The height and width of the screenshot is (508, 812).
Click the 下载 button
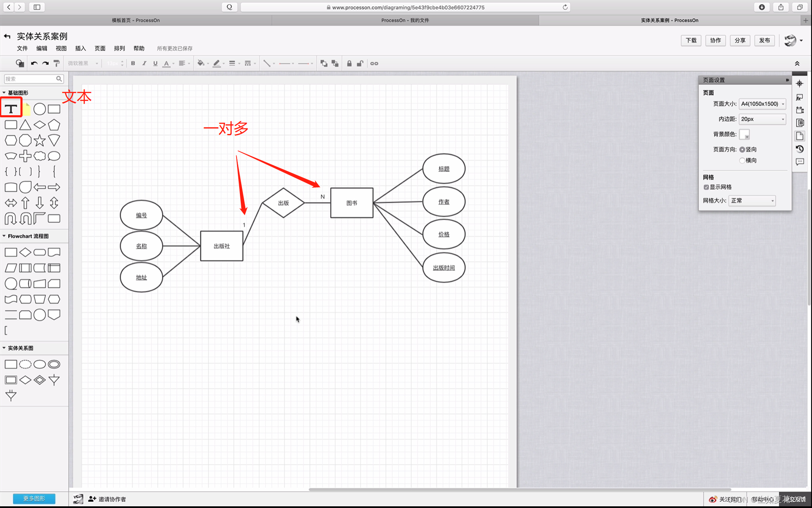[x=691, y=40]
